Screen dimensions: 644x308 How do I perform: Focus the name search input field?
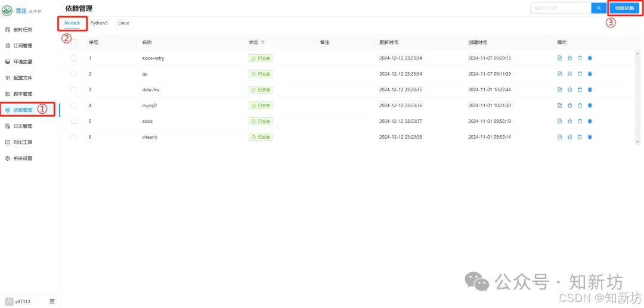(x=561, y=8)
